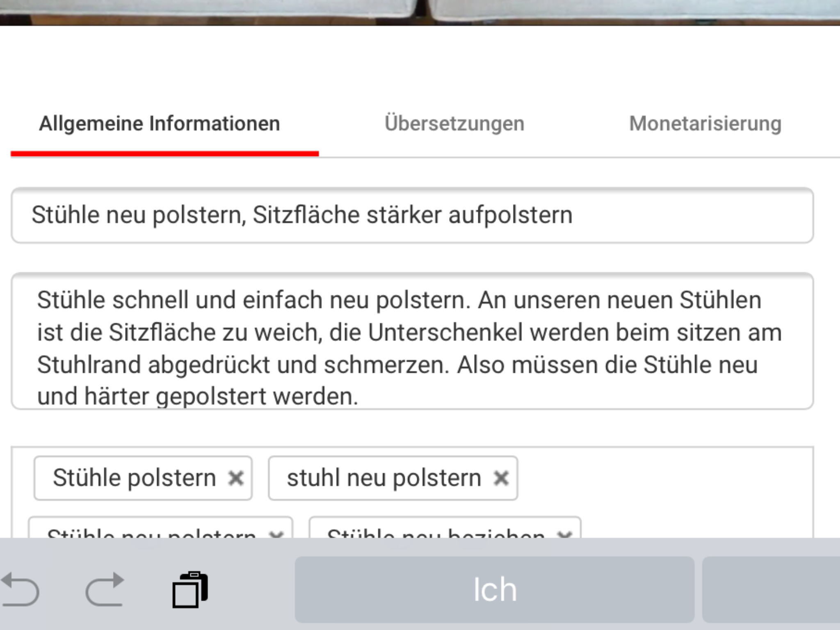Click into the video title field
Image resolution: width=840 pixels, height=630 pixels.
click(412, 215)
